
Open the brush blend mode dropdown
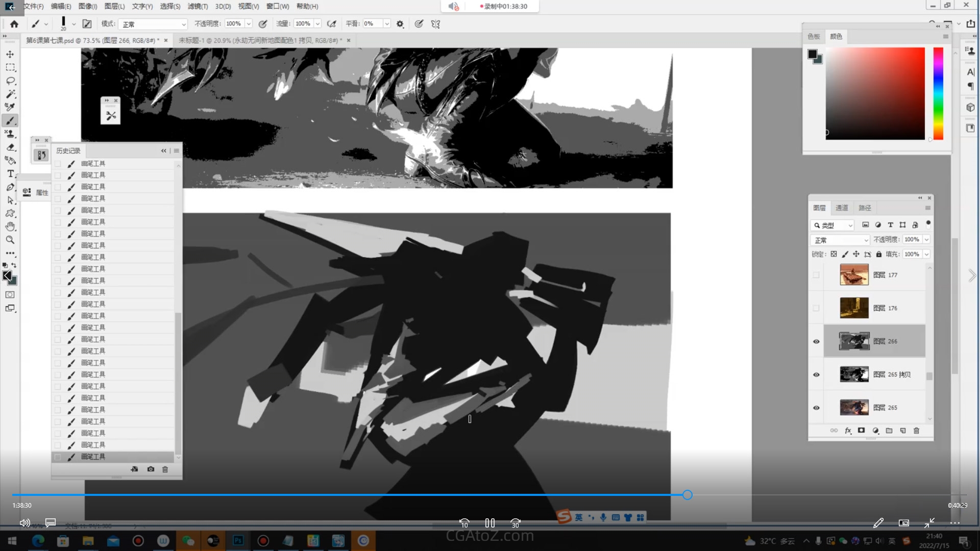pyautogui.click(x=153, y=24)
